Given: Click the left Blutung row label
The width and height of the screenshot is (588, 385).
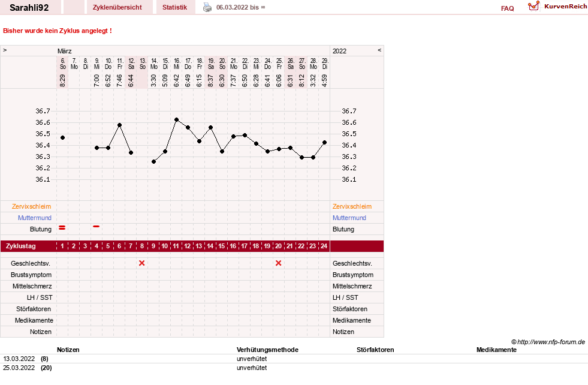Looking at the screenshot, I should pyautogui.click(x=41, y=229).
